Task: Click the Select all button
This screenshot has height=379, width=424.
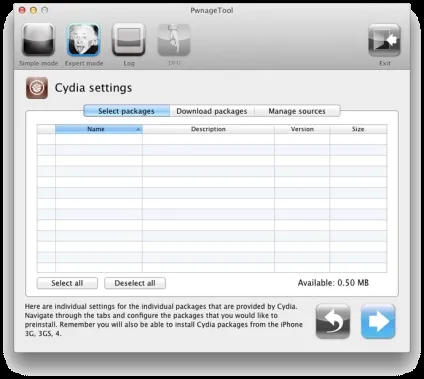Action: point(67,283)
